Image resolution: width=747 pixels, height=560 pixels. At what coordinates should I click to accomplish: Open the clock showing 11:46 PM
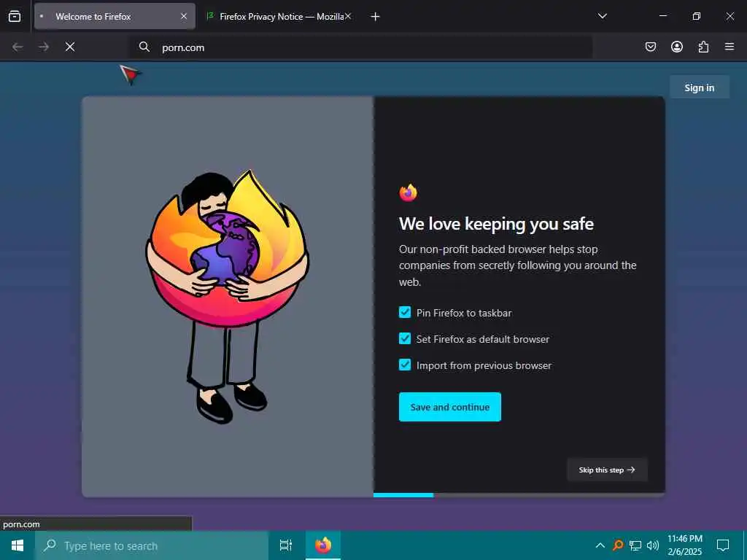[684, 545]
